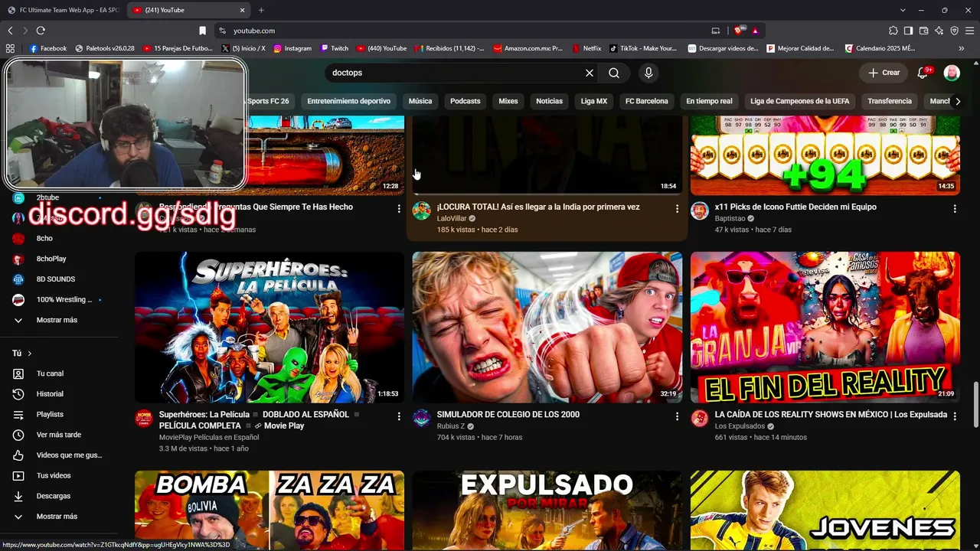Play the +94 icon picks thumbnail

[x=825, y=155]
